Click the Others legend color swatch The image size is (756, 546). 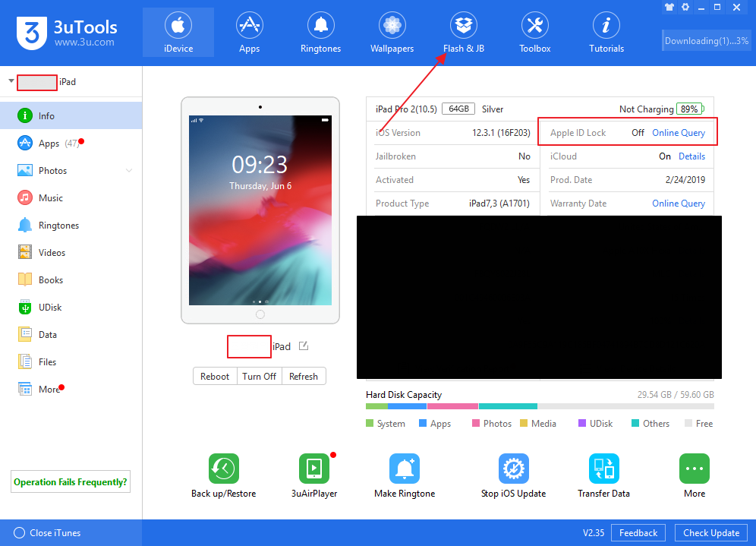pos(635,423)
